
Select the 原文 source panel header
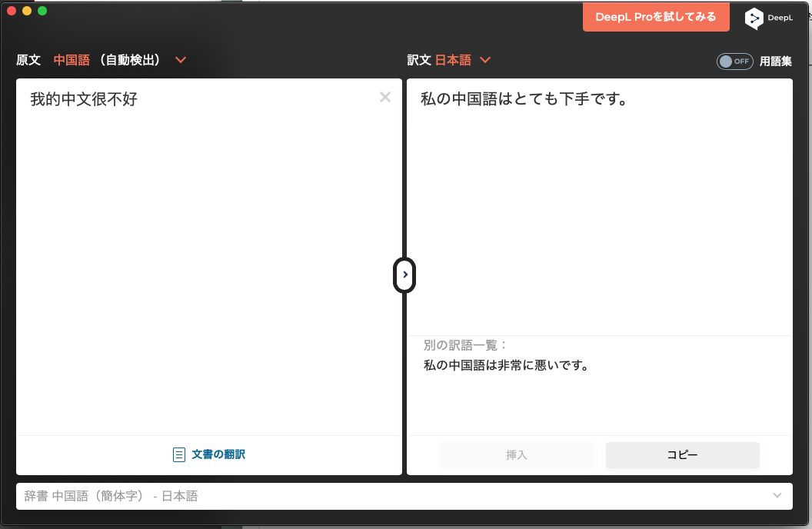click(28, 59)
